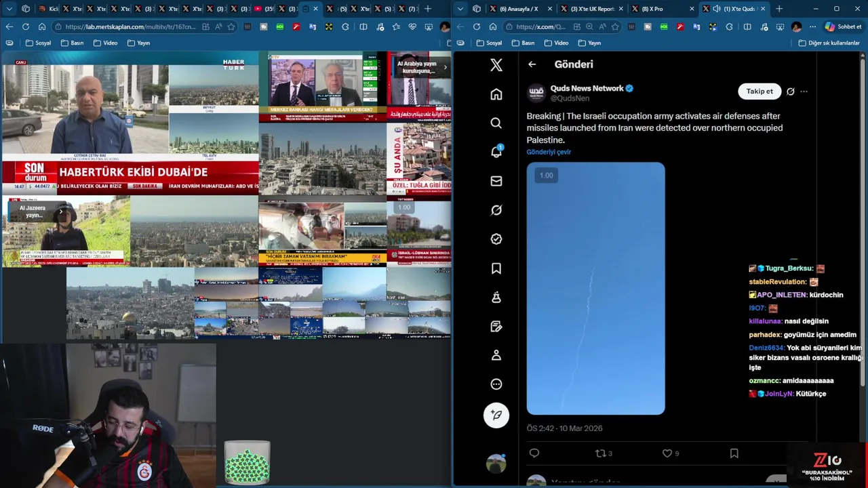
Task: Switch to the X Pro tab
Action: click(x=662, y=9)
